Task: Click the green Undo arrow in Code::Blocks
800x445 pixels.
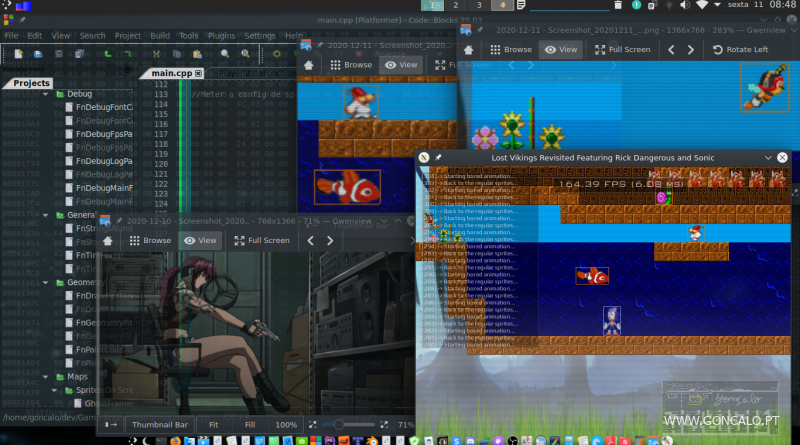Action: 108,54
